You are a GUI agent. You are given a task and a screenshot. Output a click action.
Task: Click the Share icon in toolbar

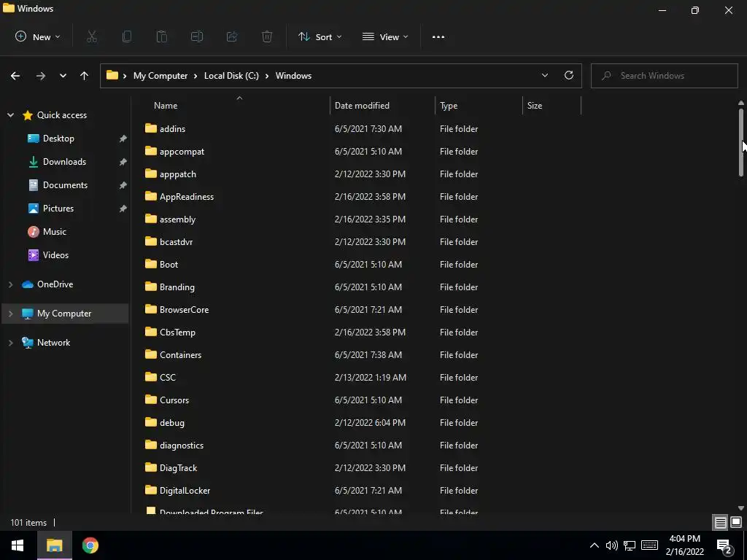pyautogui.click(x=232, y=36)
